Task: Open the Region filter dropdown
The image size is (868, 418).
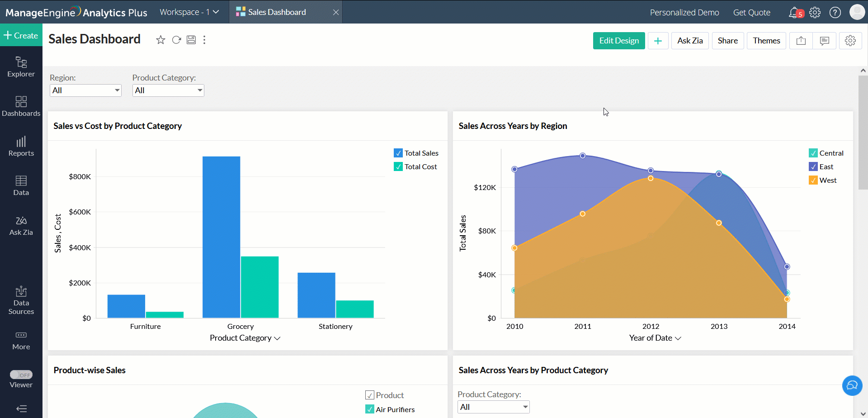Action: point(85,90)
